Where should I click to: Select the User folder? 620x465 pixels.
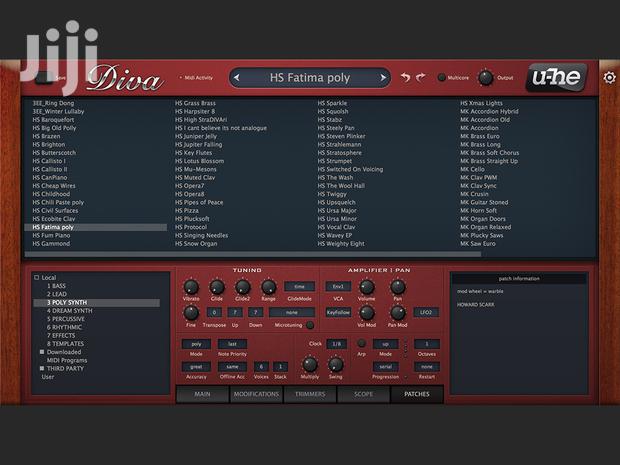(48, 377)
